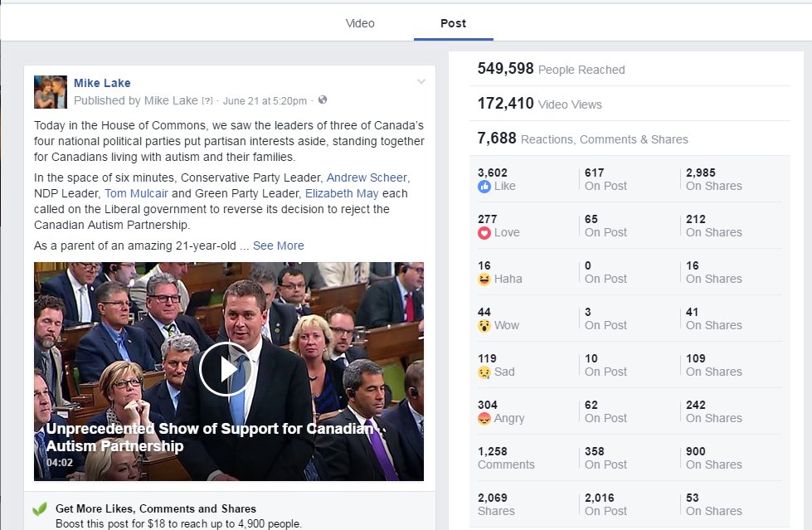This screenshot has width=812, height=530.
Task: Switch to the Video tab
Action: click(360, 23)
